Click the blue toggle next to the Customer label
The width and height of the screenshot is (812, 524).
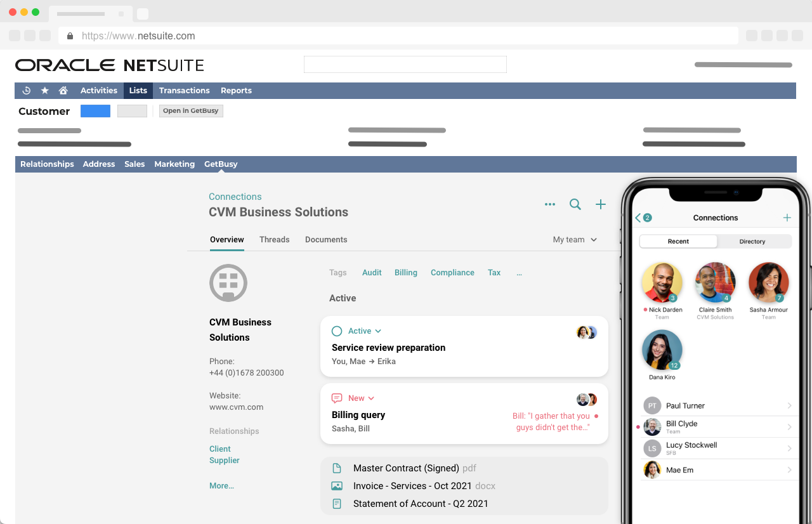tap(95, 110)
